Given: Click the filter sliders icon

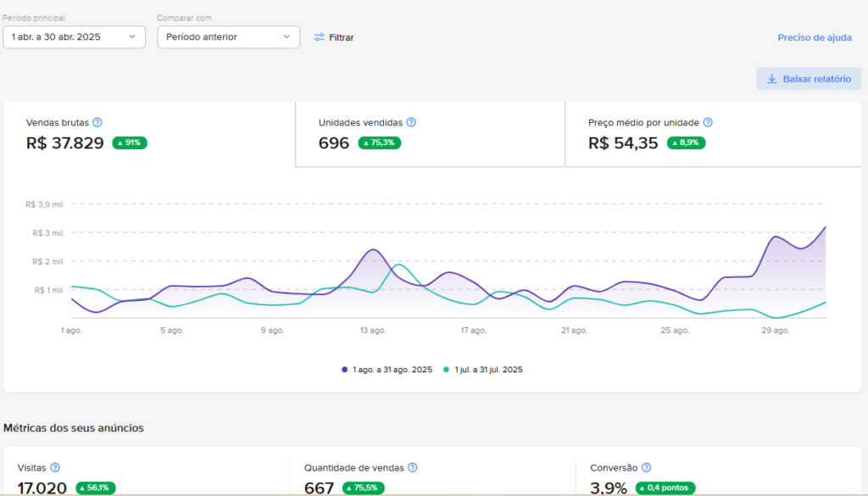Looking at the screenshot, I should tap(320, 37).
